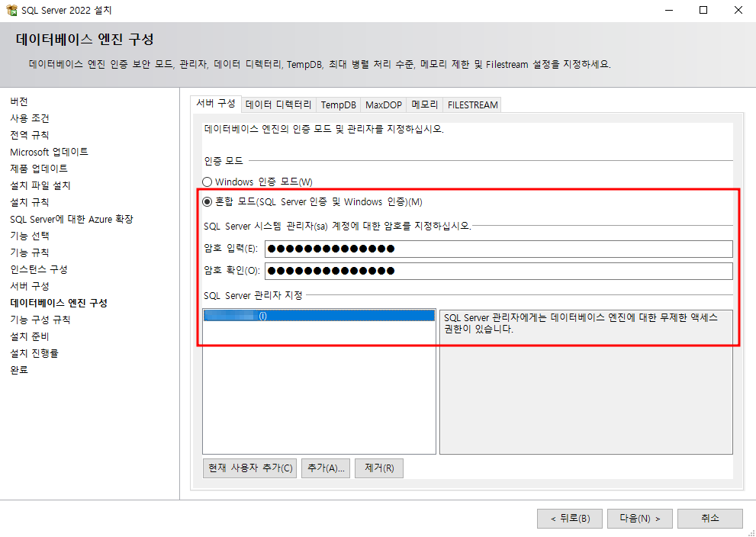Maximize the SQL Server setup window
This screenshot has width=756, height=537.
pos(703,10)
